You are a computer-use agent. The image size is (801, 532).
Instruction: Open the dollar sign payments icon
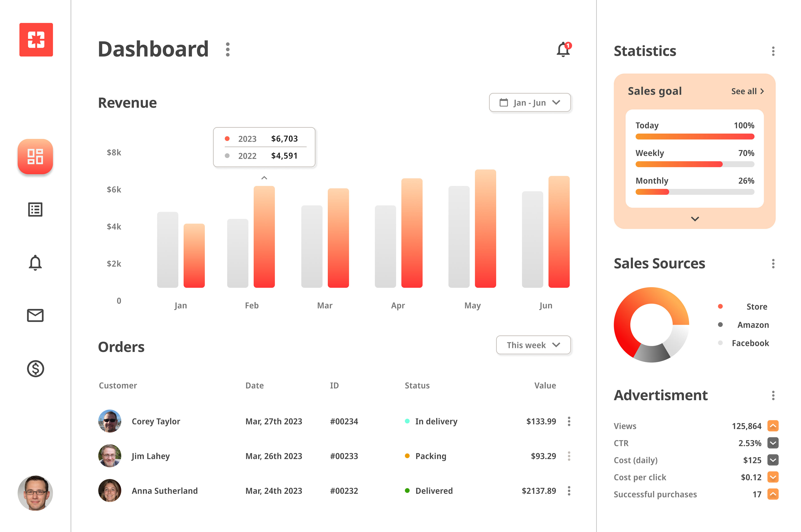coord(35,369)
